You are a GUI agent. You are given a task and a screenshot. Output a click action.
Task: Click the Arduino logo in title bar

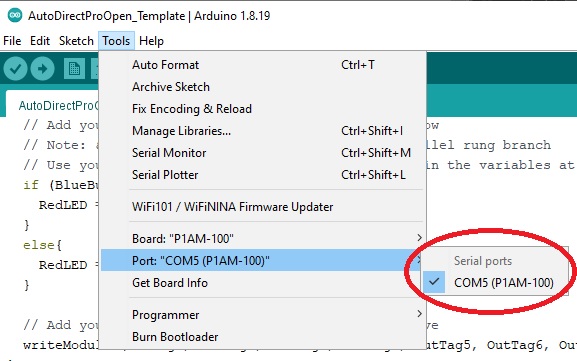click(15, 15)
